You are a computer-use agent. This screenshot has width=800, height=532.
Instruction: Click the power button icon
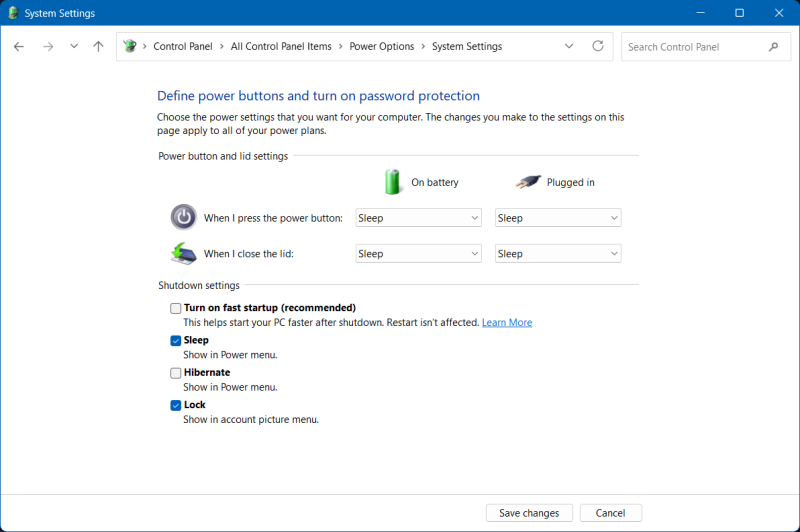click(x=183, y=217)
